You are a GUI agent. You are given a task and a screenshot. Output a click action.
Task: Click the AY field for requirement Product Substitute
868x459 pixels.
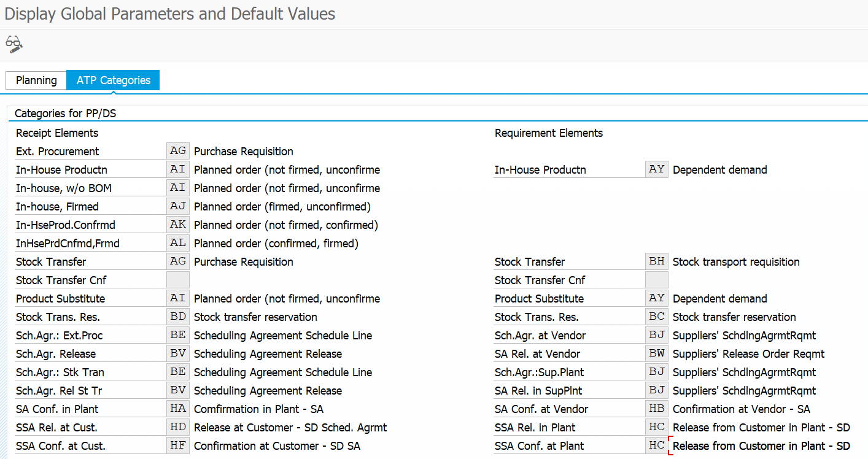coord(657,298)
